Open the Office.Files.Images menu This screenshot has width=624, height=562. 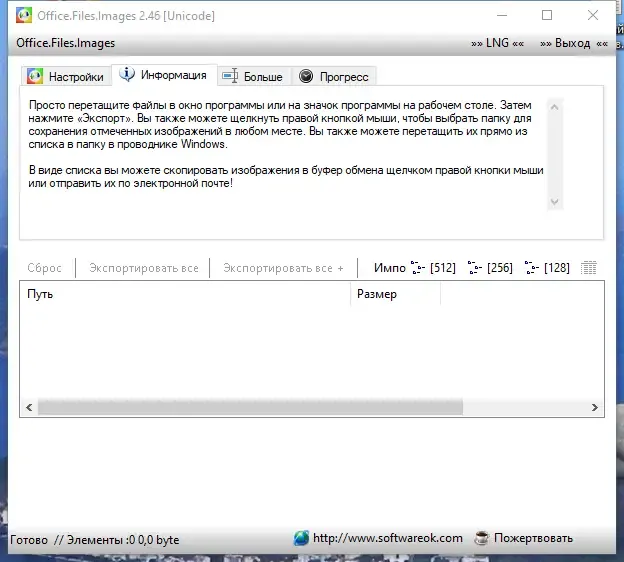pos(66,43)
